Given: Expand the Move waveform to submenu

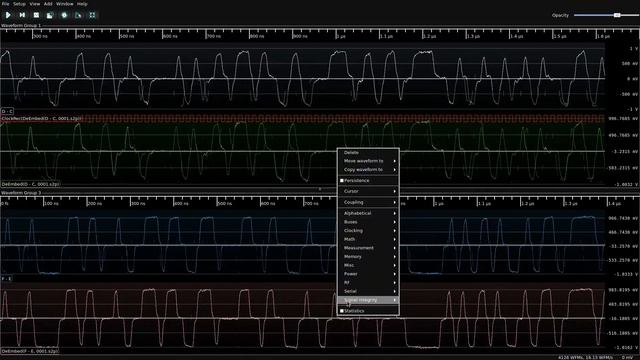Looking at the screenshot, I should [368, 161].
